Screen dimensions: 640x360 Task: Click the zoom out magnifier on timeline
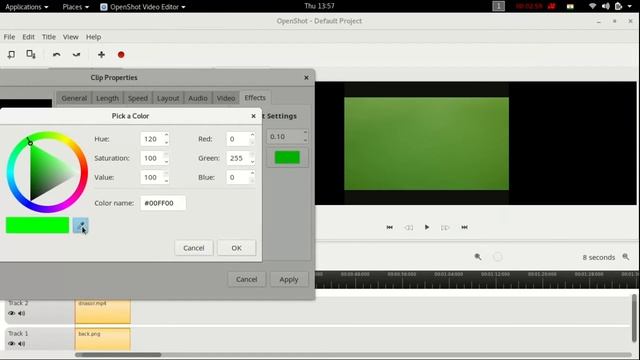point(478,257)
